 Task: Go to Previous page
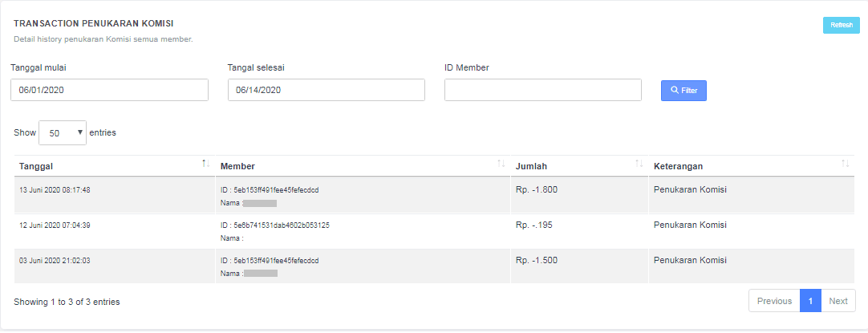click(774, 301)
